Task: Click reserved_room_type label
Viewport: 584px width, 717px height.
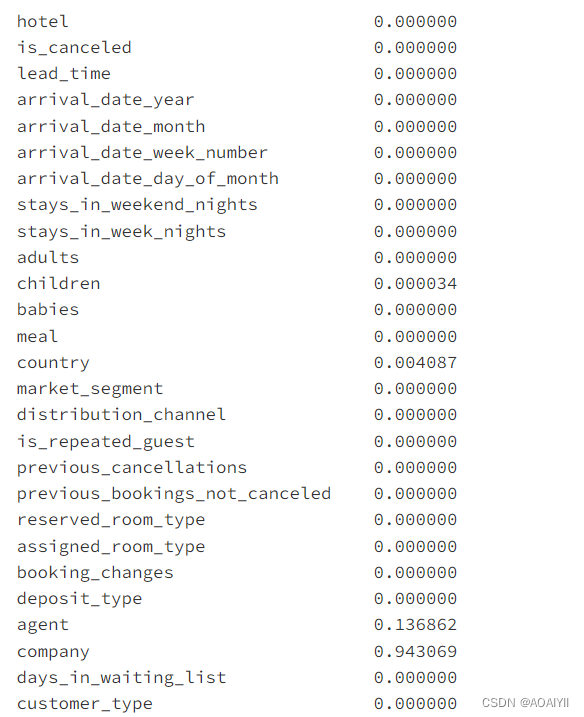Action: [x=111, y=520]
